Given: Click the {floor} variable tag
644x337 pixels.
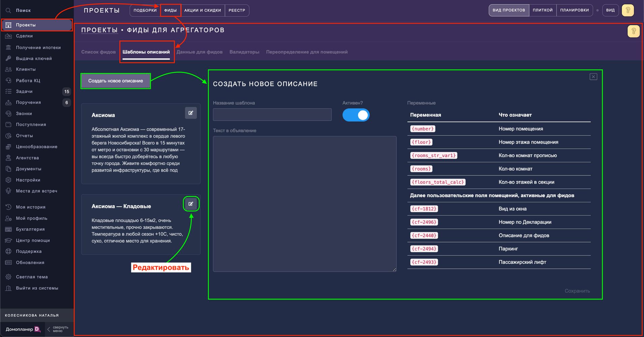Looking at the screenshot, I should (x=421, y=142).
